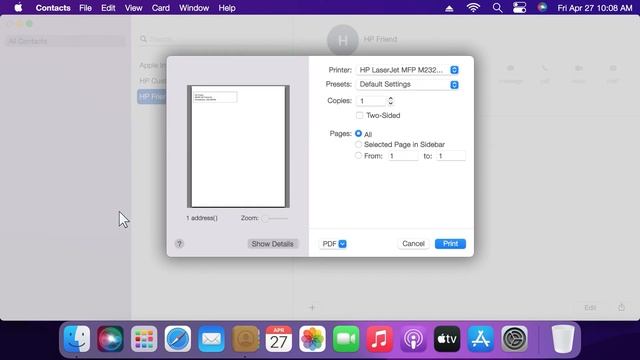The width and height of the screenshot is (640, 360).
Task: Open Trash from the Dock
Action: tap(563, 339)
